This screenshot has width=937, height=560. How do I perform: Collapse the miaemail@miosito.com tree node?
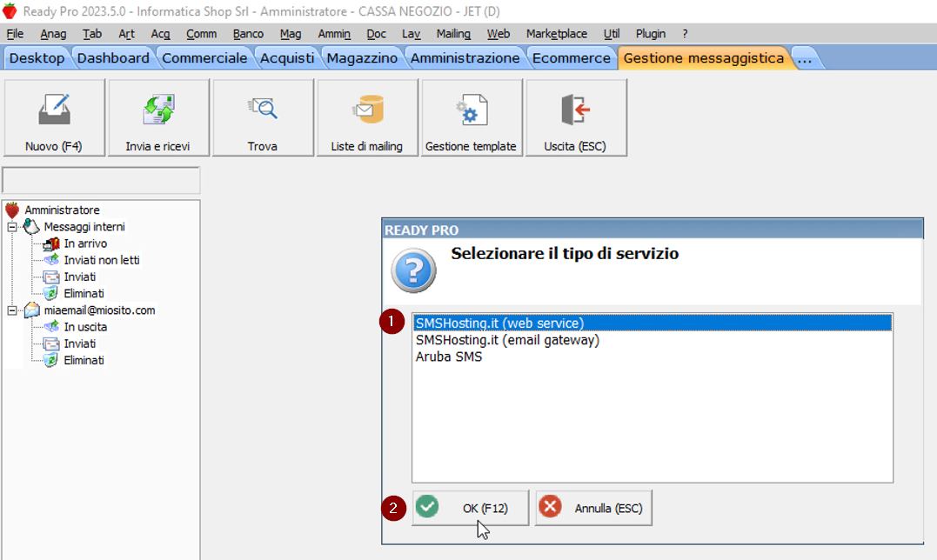[12, 310]
